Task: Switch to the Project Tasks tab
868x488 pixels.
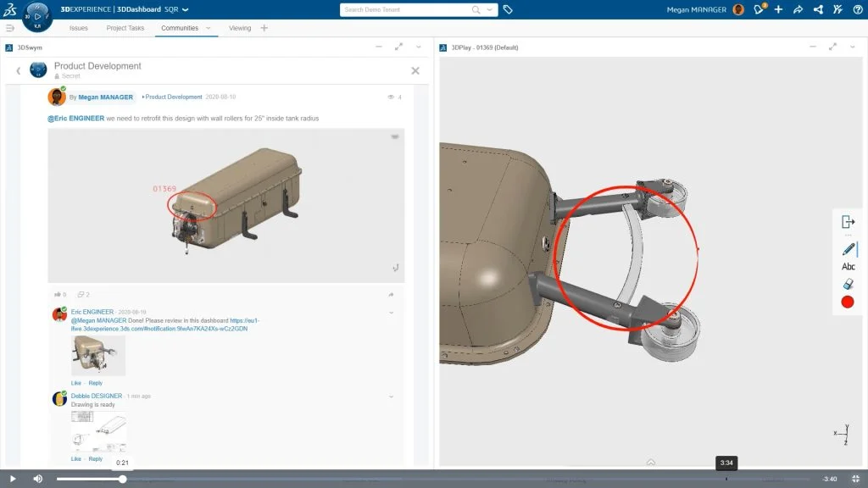Action: point(125,28)
